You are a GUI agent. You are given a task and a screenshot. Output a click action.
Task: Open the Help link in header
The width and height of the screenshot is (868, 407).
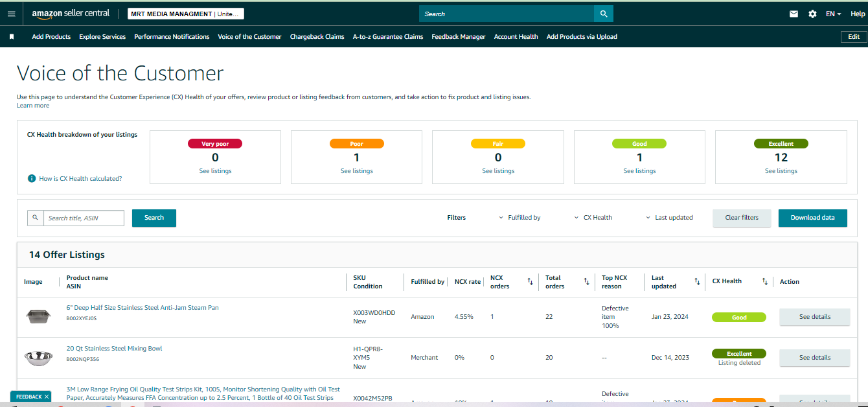tap(858, 14)
